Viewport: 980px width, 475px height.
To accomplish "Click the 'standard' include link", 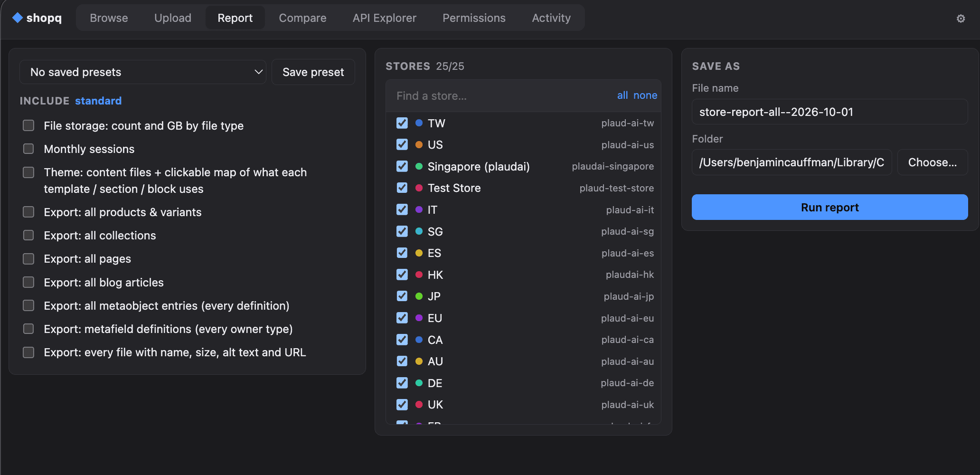I will (98, 101).
